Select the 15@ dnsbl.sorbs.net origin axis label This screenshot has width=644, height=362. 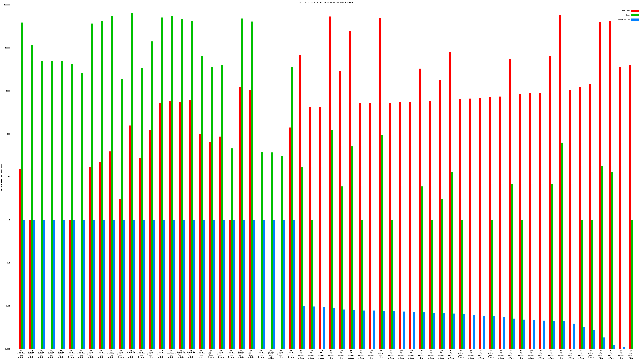(x=31, y=354)
